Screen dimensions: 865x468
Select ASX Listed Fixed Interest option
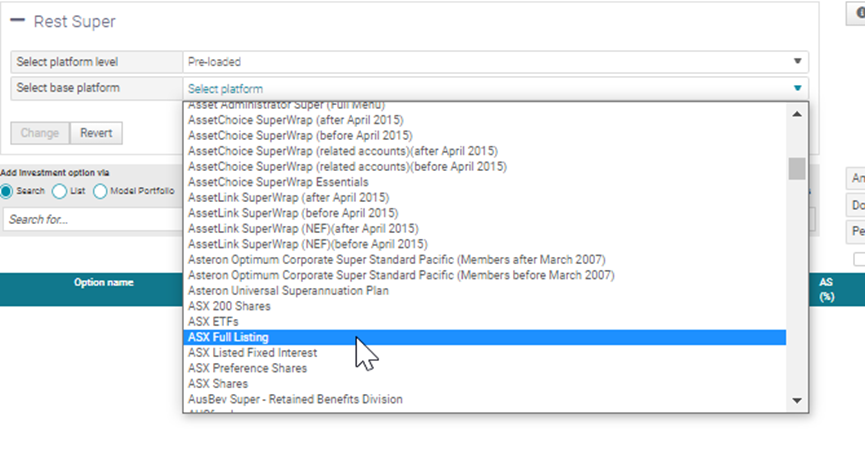(x=484, y=353)
